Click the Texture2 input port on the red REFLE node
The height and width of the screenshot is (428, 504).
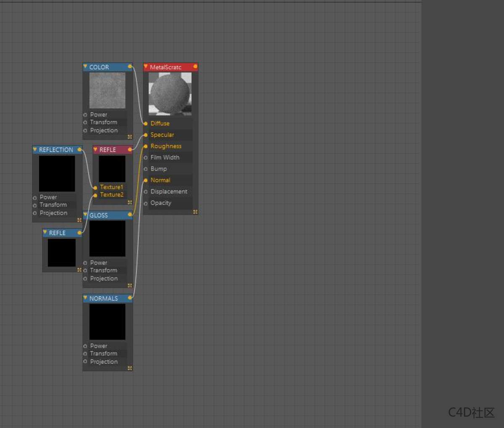point(95,194)
